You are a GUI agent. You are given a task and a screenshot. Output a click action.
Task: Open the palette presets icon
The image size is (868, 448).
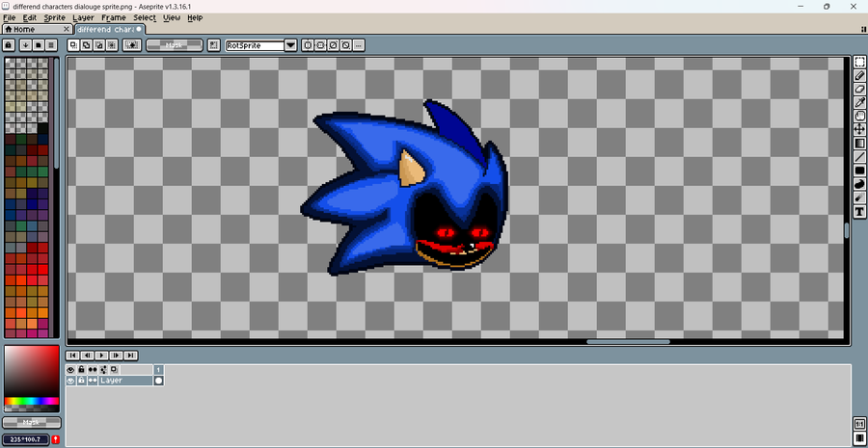(39, 45)
